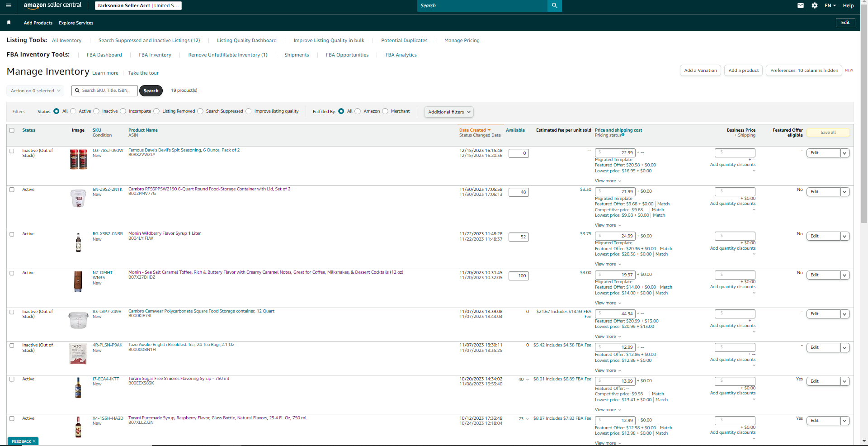Select the Inactive status filter
This screenshot has width=868, height=446.
(96, 111)
